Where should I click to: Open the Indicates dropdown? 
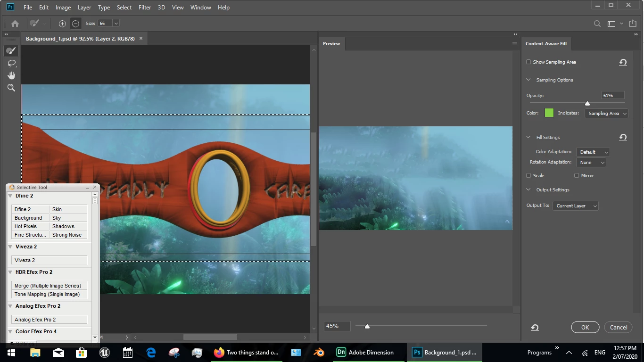click(606, 113)
